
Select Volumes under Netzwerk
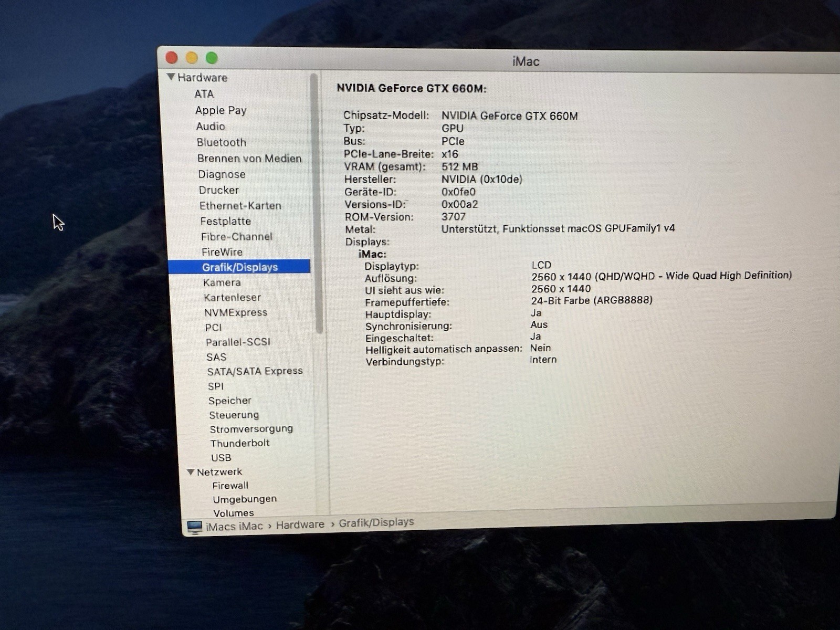[x=233, y=513]
